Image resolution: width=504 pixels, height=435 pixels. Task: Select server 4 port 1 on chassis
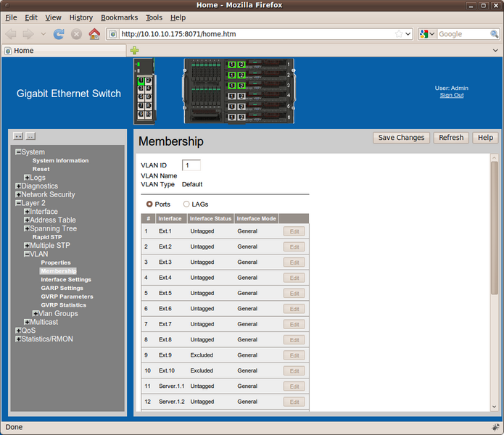click(232, 96)
